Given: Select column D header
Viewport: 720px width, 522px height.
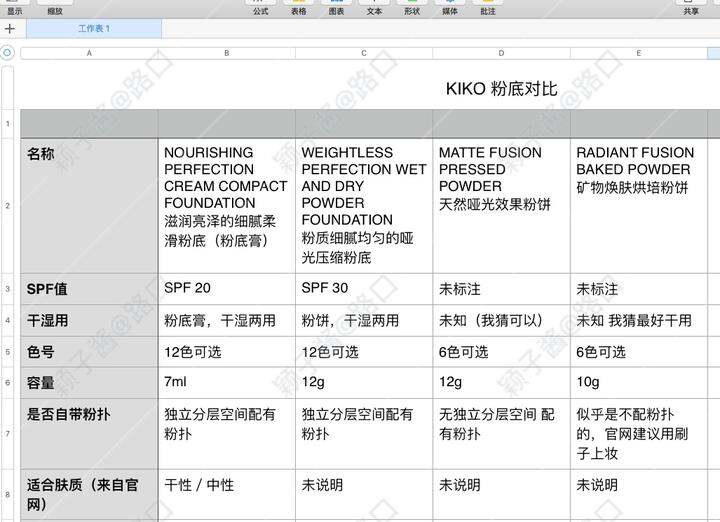Looking at the screenshot, I should click(501, 53).
